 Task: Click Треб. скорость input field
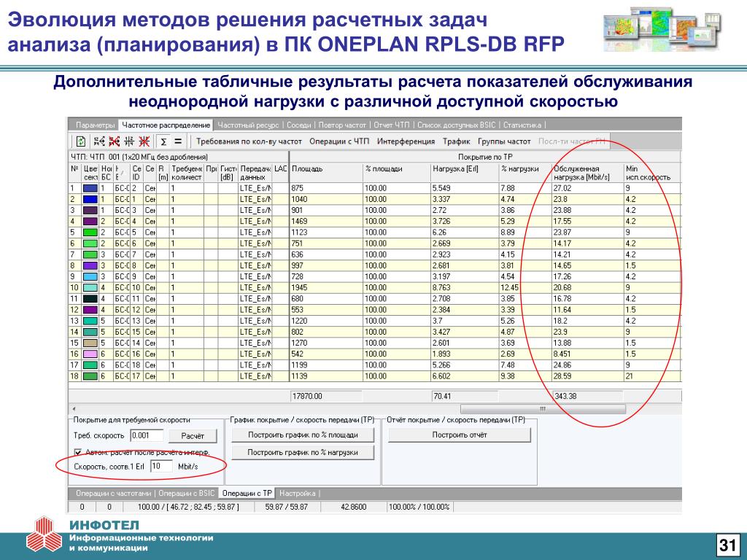(x=147, y=435)
